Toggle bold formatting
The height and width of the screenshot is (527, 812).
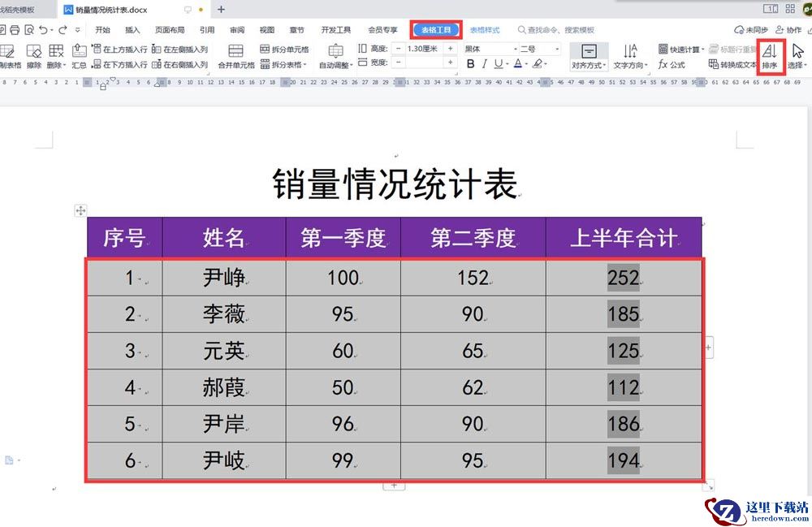pyautogui.click(x=470, y=64)
